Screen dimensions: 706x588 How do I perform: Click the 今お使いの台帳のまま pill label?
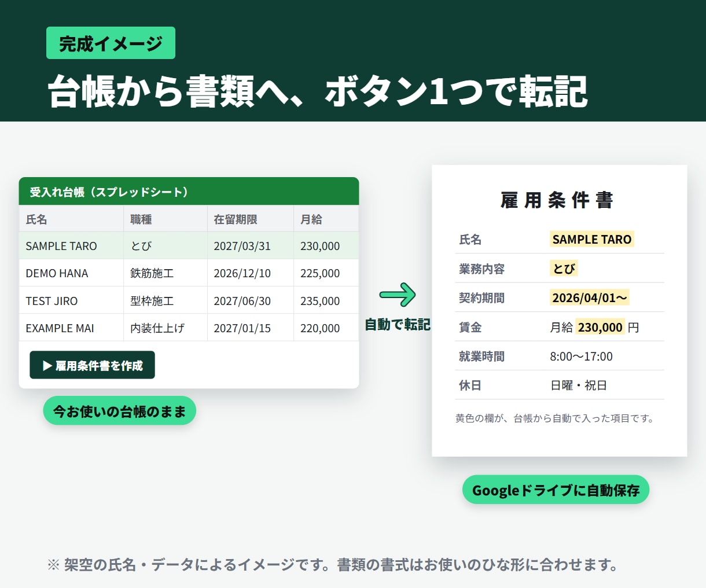point(119,411)
